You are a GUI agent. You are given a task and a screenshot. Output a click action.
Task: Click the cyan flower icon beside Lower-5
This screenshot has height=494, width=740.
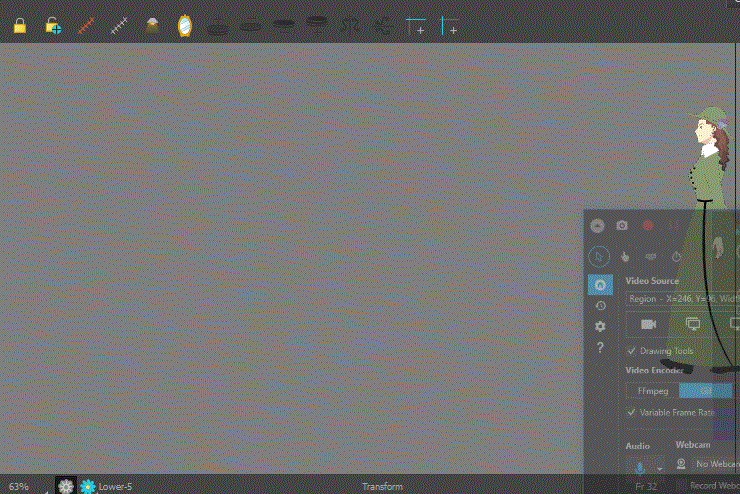point(87,486)
